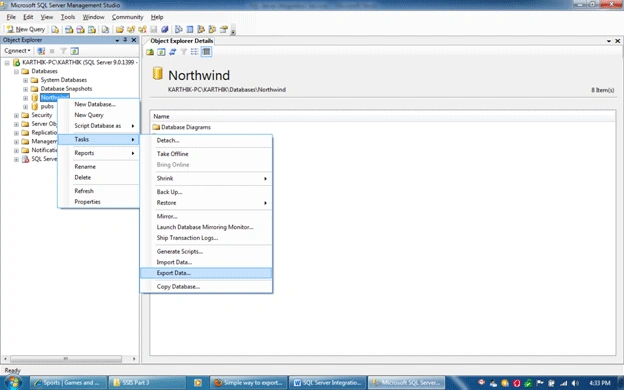The height and width of the screenshot is (390, 624).
Task: Open the Help menu
Action: pyautogui.click(x=157, y=17)
